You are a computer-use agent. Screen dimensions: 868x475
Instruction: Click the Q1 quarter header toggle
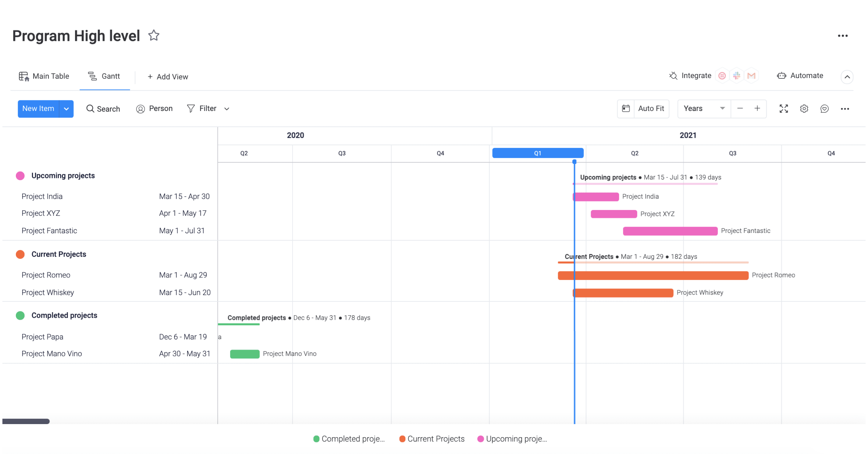[x=538, y=153]
